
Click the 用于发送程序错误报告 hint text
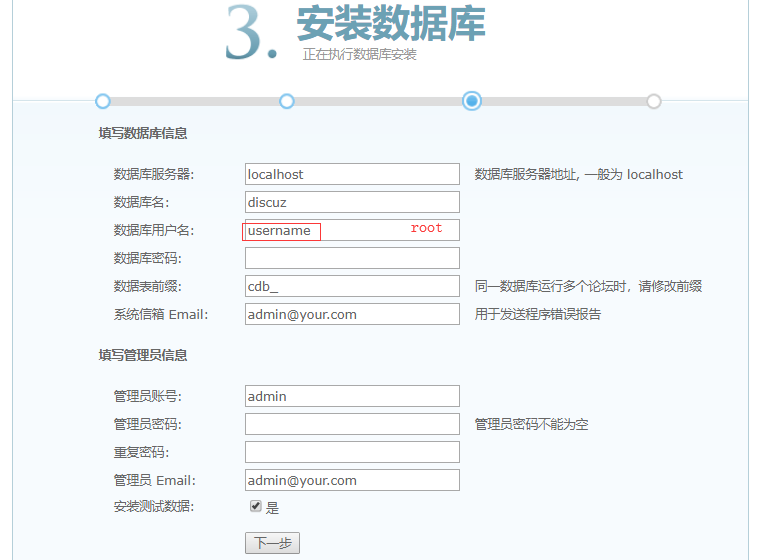click(538, 314)
